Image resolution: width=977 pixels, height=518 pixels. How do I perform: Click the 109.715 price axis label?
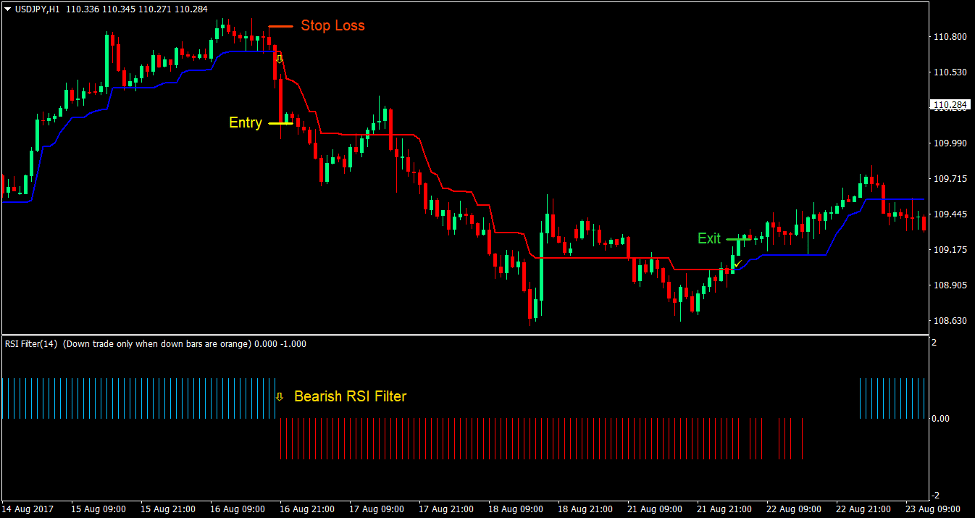click(951, 179)
